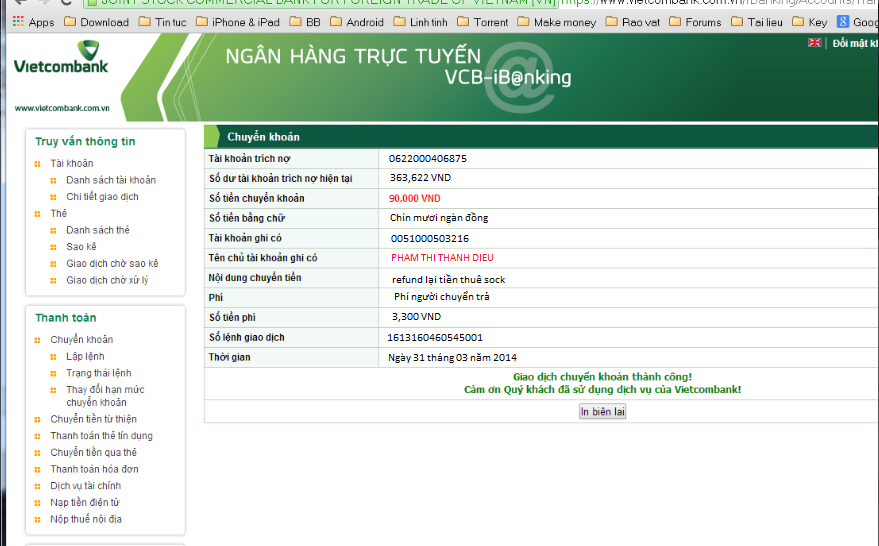The image size is (879, 546).
Task: Open Thanh toán thẻ tín dụng
Action: coord(101,436)
